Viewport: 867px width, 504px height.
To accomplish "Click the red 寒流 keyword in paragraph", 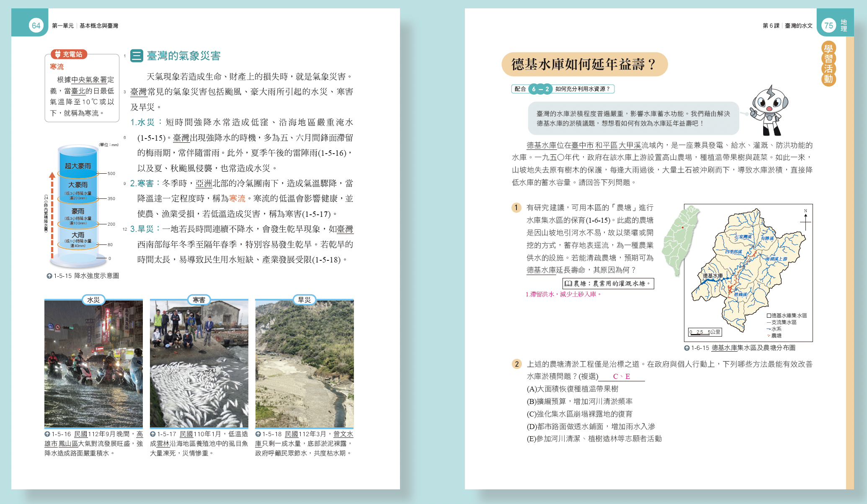I will [x=237, y=198].
